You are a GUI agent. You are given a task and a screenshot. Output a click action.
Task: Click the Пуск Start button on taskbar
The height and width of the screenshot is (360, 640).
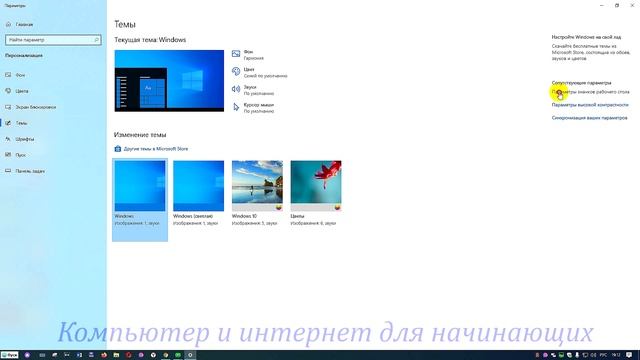tap(9, 355)
